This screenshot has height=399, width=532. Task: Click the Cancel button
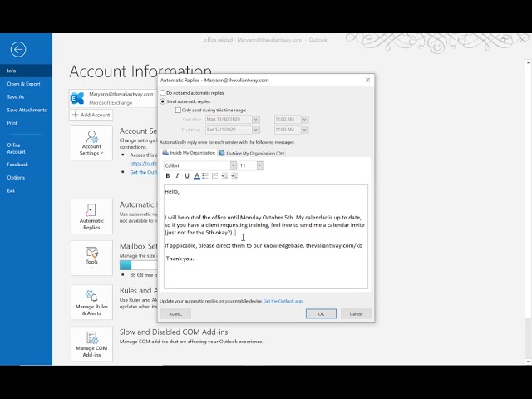[x=357, y=314]
